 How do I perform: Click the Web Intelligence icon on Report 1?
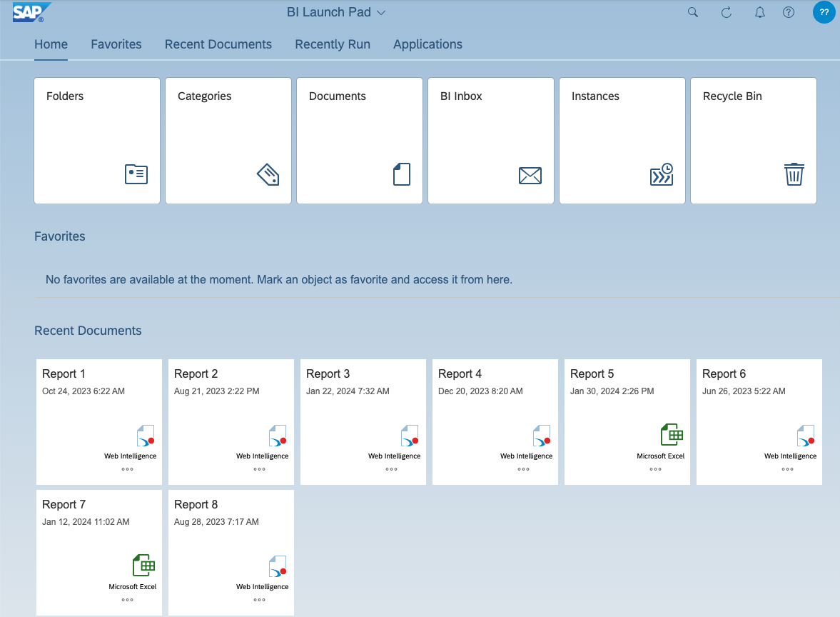(146, 436)
